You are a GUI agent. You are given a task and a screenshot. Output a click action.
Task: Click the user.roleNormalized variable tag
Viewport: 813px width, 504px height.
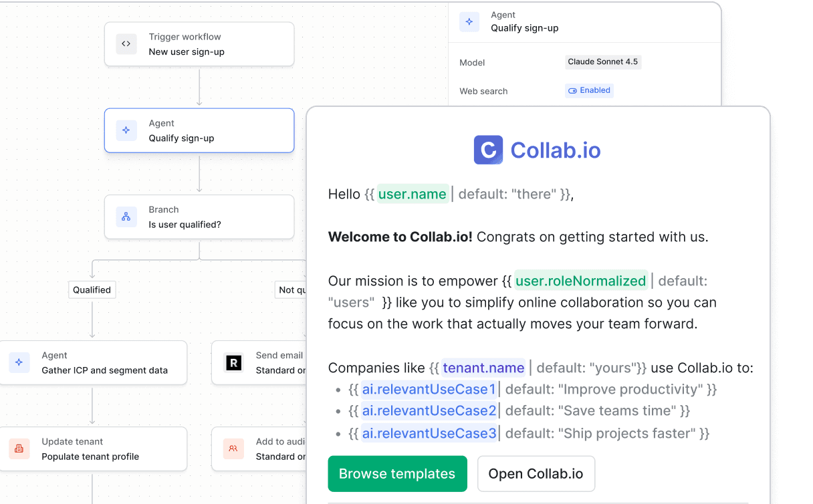[580, 281]
